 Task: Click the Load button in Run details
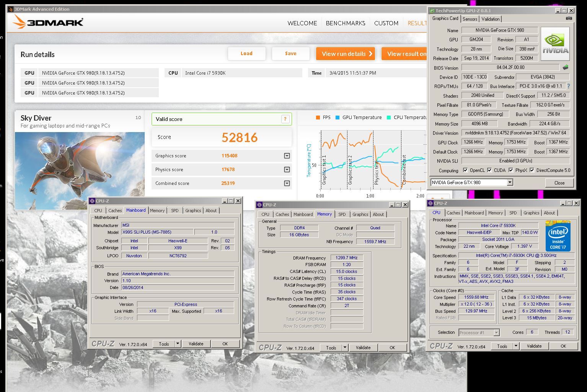pos(246,54)
